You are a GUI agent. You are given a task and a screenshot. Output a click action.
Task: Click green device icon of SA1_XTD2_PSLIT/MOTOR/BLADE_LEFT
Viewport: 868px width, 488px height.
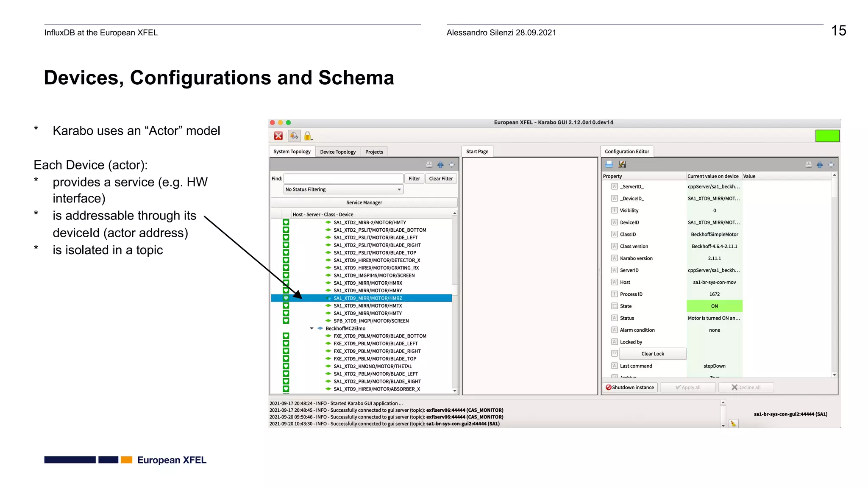tap(328, 238)
